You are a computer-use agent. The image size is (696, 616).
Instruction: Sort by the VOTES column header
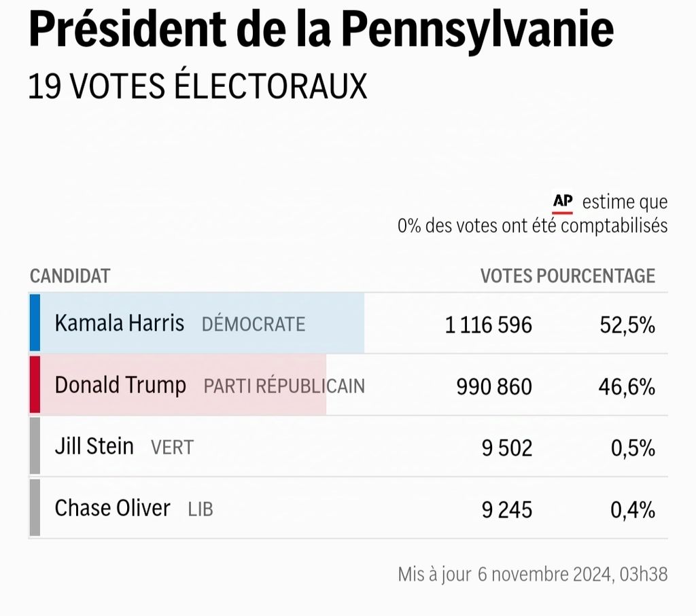click(x=506, y=276)
